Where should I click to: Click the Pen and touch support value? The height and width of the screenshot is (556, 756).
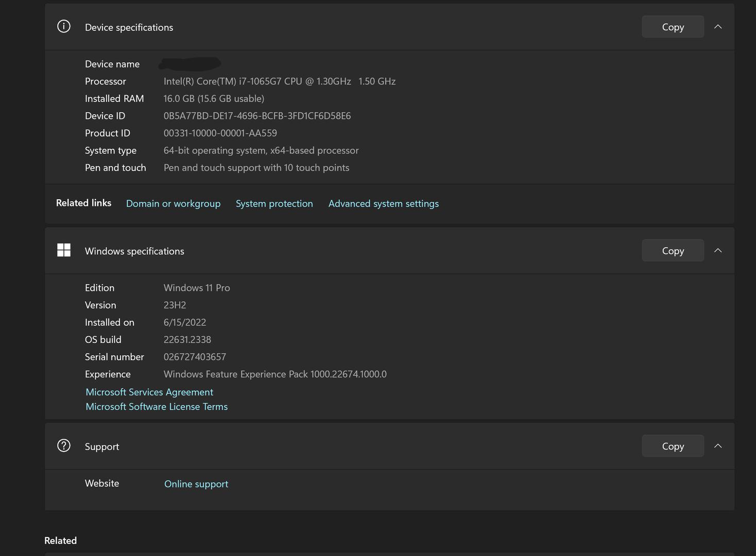coord(256,168)
